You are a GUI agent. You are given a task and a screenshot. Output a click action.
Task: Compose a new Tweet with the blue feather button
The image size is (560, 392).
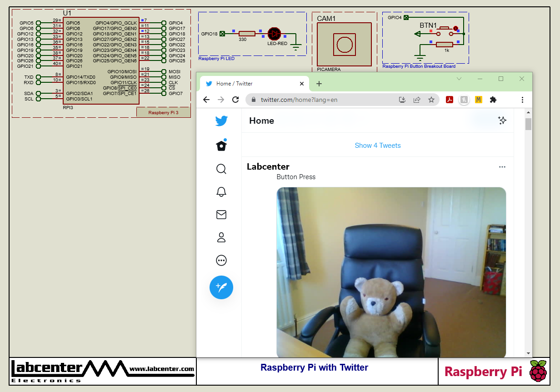[221, 287]
